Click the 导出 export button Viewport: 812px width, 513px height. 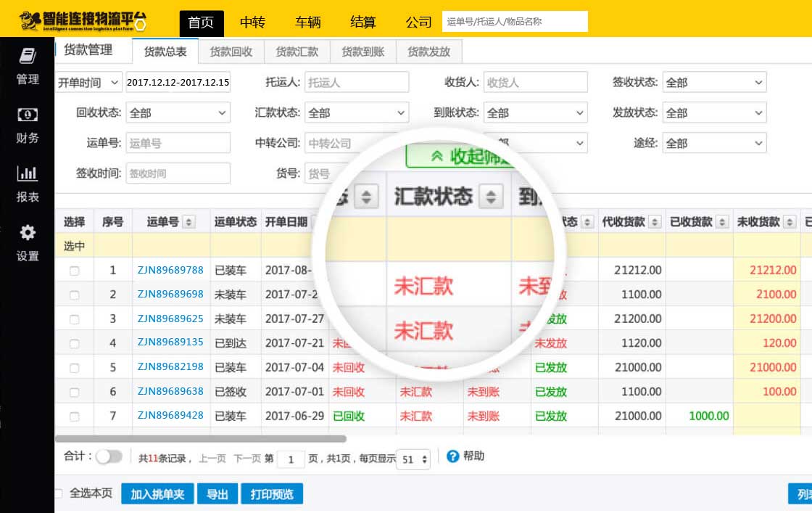click(x=217, y=494)
